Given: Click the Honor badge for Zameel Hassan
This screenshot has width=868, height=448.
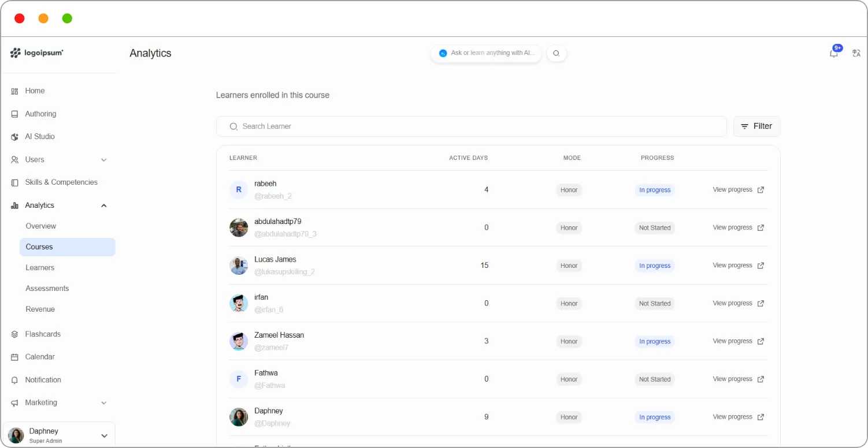Looking at the screenshot, I should [569, 342].
